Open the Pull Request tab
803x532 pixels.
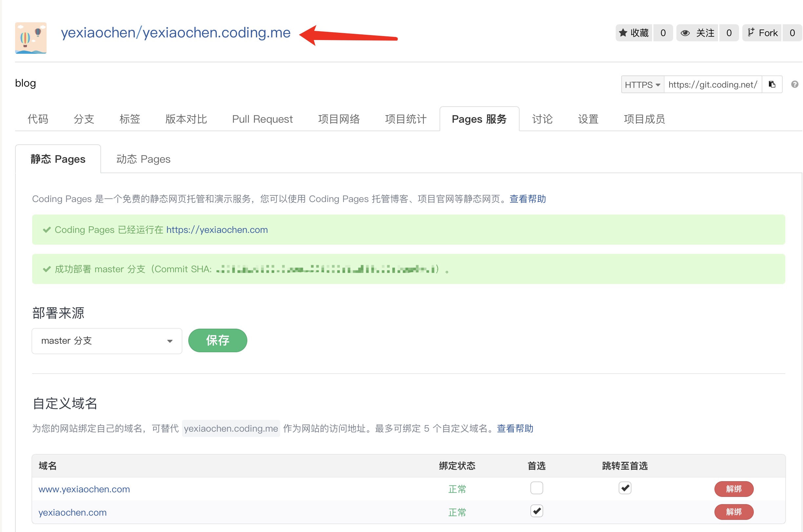262,119
